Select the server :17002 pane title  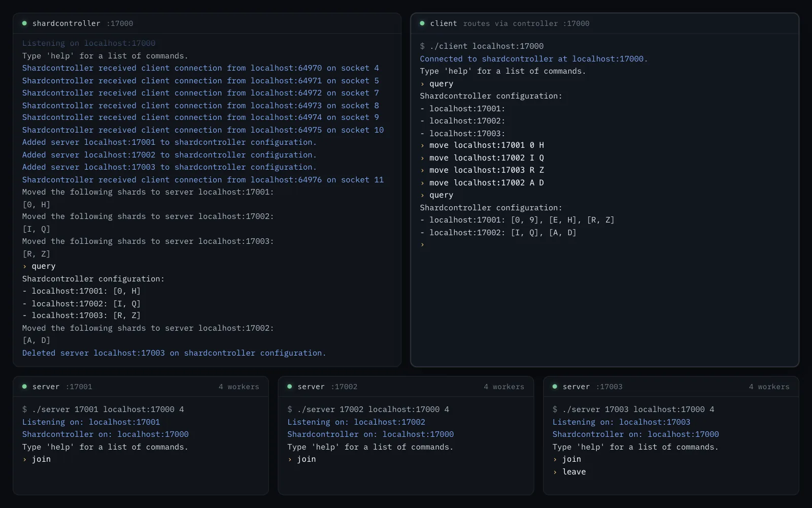tap(311, 387)
